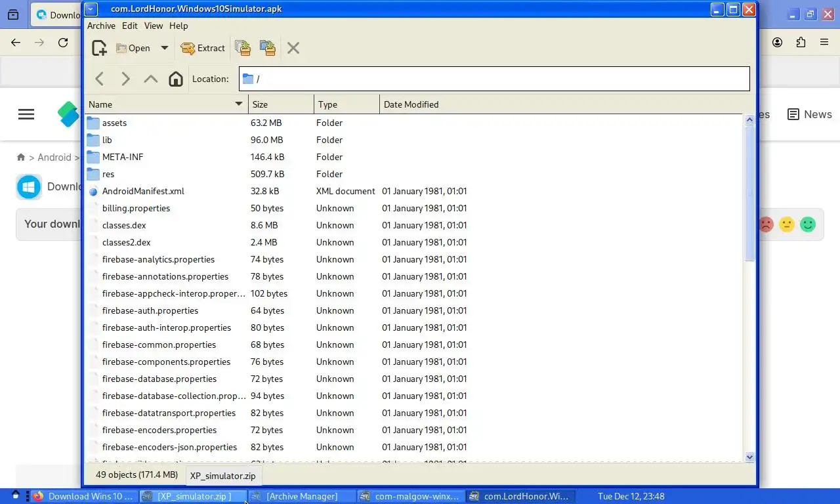The width and height of the screenshot is (840, 504).
Task: Open the View menu
Action: (154, 26)
